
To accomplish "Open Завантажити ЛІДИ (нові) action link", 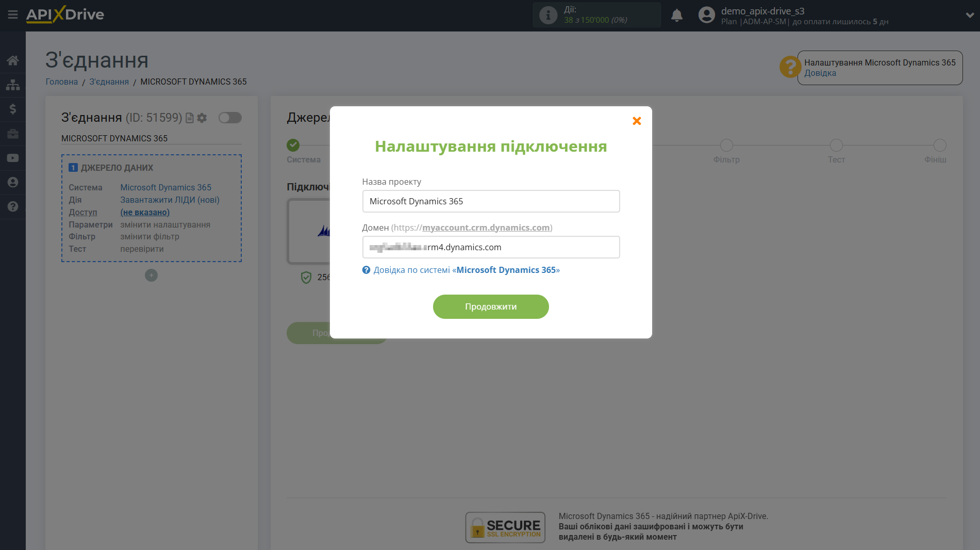I will tap(170, 200).
